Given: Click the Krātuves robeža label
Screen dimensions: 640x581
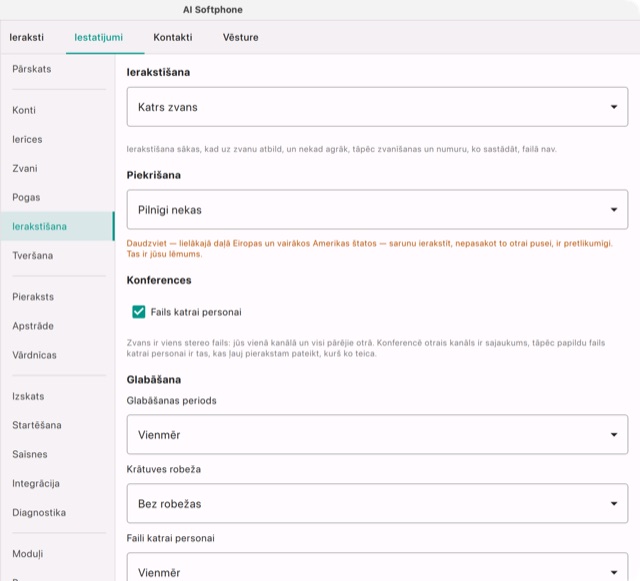Looking at the screenshot, I should [x=164, y=469].
